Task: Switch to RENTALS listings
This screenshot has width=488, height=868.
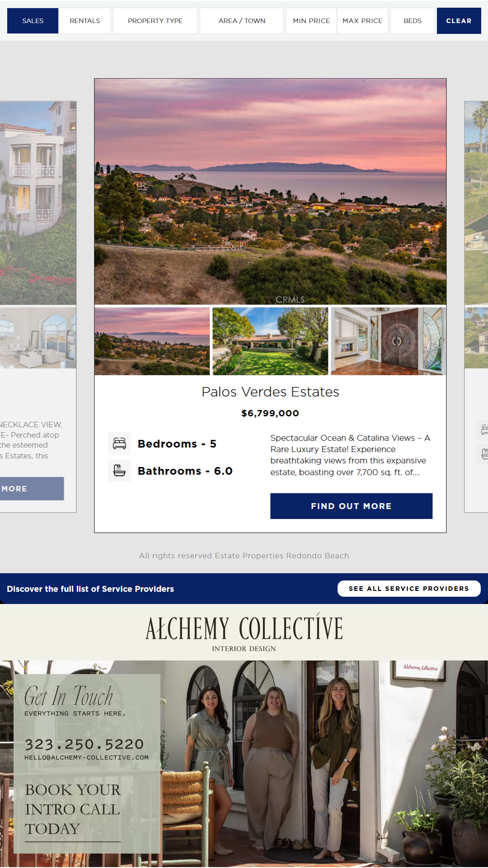Action: coord(85,21)
